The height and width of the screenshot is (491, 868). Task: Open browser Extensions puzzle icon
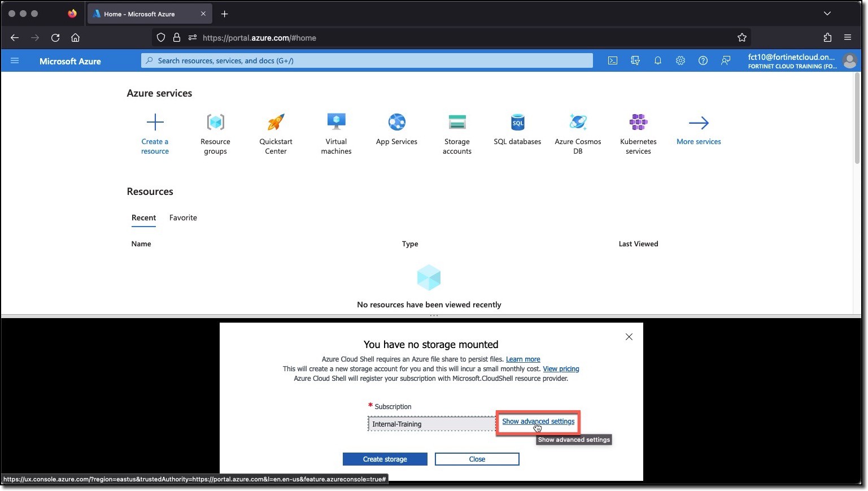[x=827, y=38]
